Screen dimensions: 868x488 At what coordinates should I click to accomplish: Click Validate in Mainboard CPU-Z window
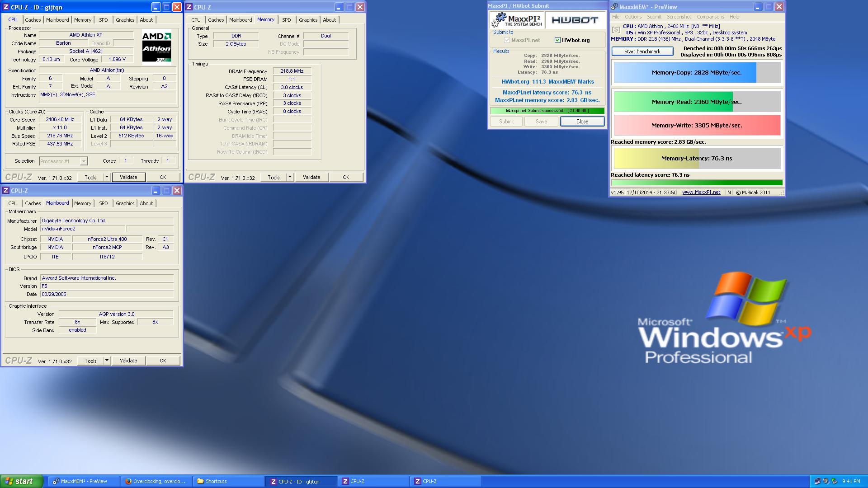pyautogui.click(x=128, y=361)
